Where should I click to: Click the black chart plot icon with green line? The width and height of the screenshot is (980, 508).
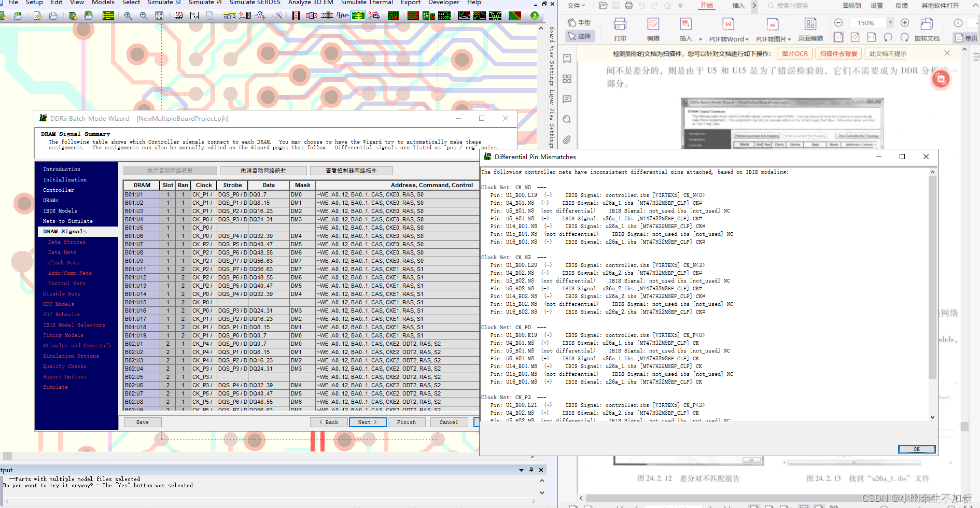point(464,16)
